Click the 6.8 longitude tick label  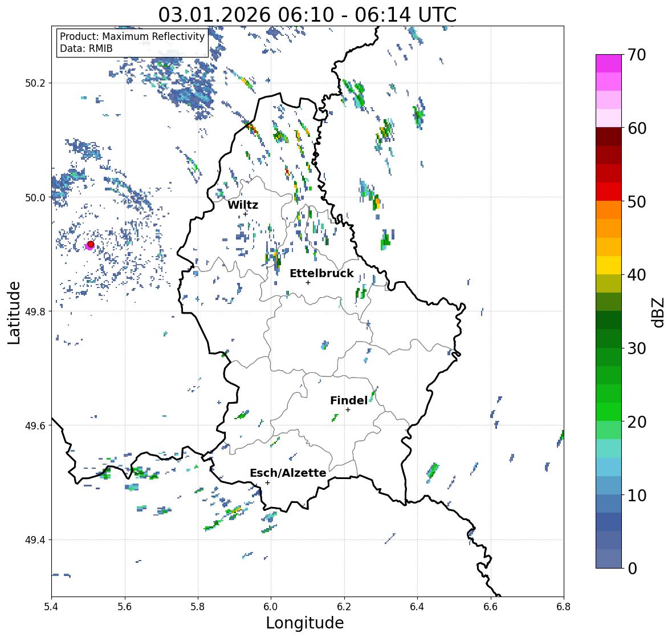click(x=564, y=607)
